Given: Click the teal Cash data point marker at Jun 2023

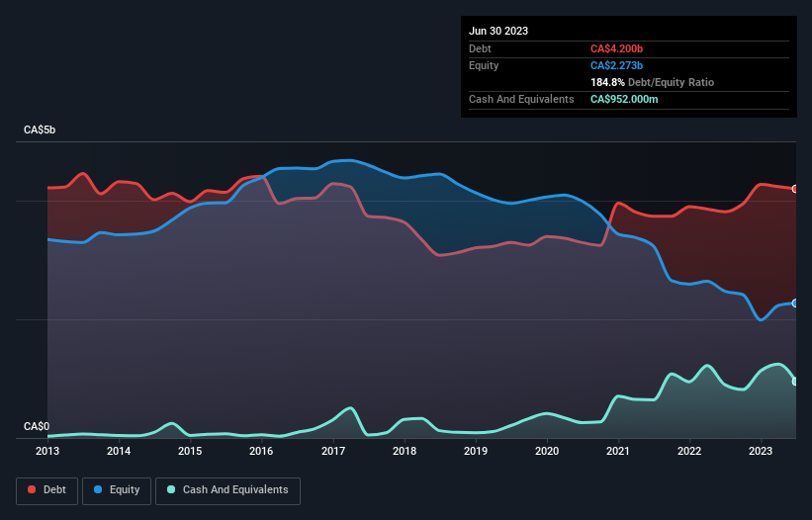Looking at the screenshot, I should coord(795,382).
